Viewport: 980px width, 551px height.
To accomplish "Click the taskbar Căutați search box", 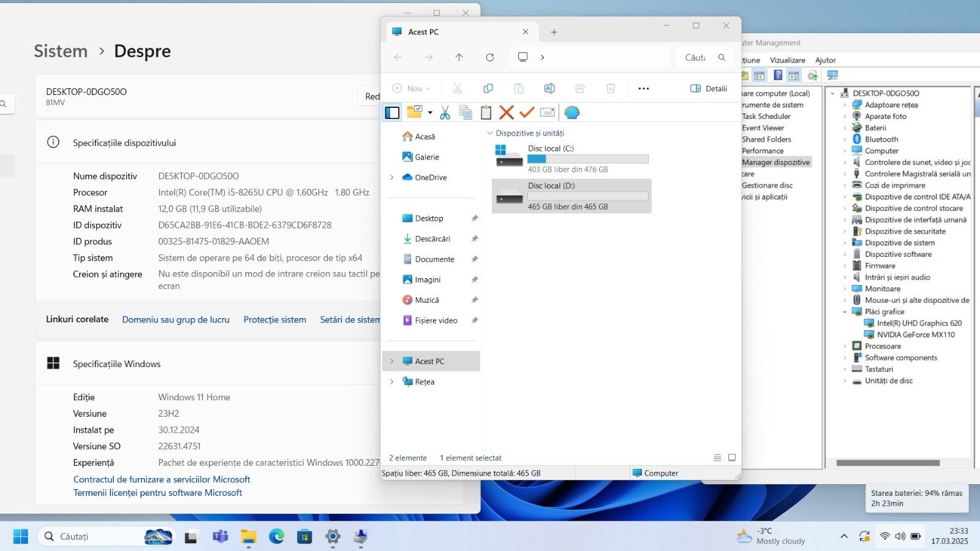I will (x=107, y=537).
